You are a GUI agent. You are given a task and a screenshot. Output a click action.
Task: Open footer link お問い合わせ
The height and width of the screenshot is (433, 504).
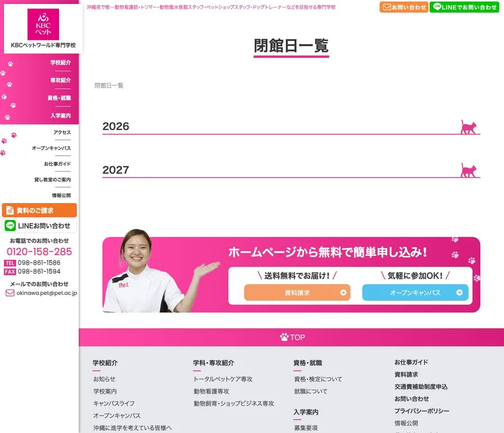[412, 399]
